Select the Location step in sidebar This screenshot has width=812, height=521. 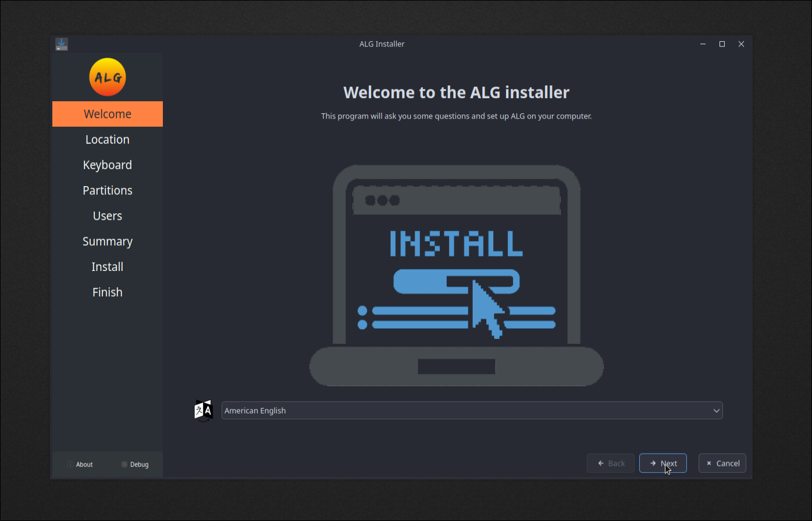(x=108, y=140)
